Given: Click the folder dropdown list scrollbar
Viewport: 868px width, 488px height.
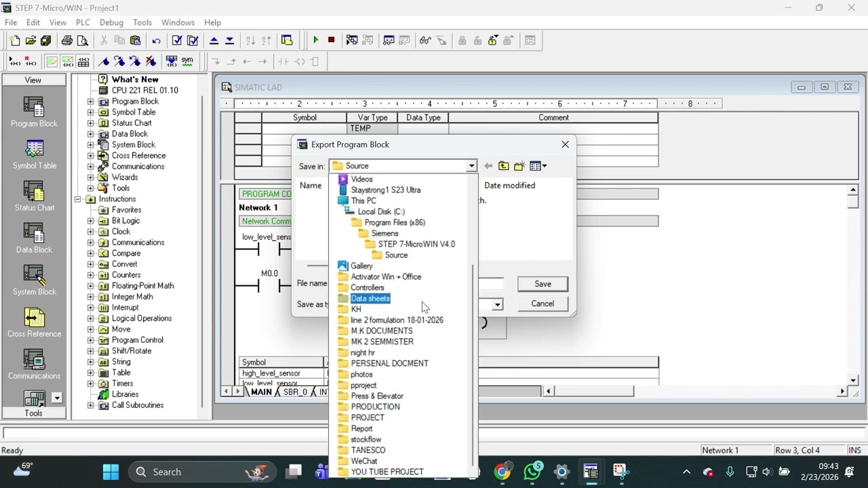Looking at the screenshot, I should (x=474, y=366).
